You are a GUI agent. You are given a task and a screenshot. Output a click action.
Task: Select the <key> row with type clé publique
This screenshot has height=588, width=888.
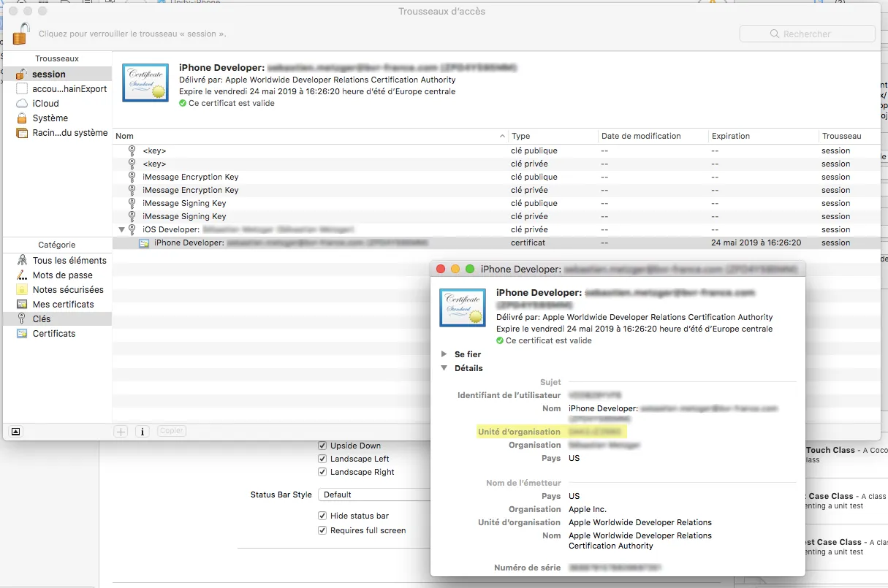coord(496,150)
